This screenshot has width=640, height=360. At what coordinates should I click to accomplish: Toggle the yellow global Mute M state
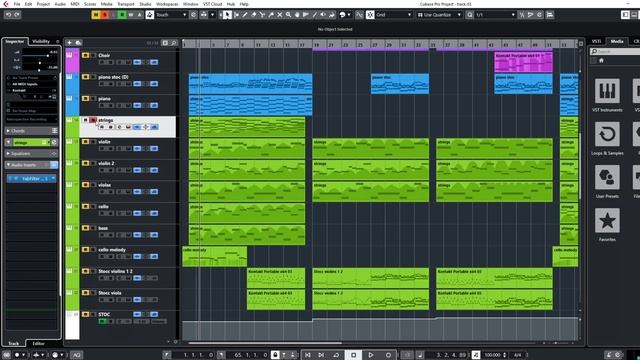click(x=96, y=15)
